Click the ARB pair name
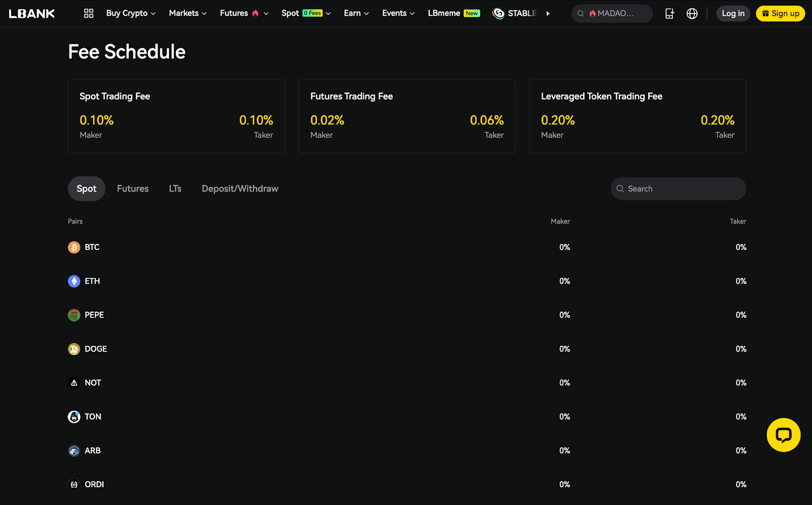The image size is (812, 505). [x=93, y=451]
